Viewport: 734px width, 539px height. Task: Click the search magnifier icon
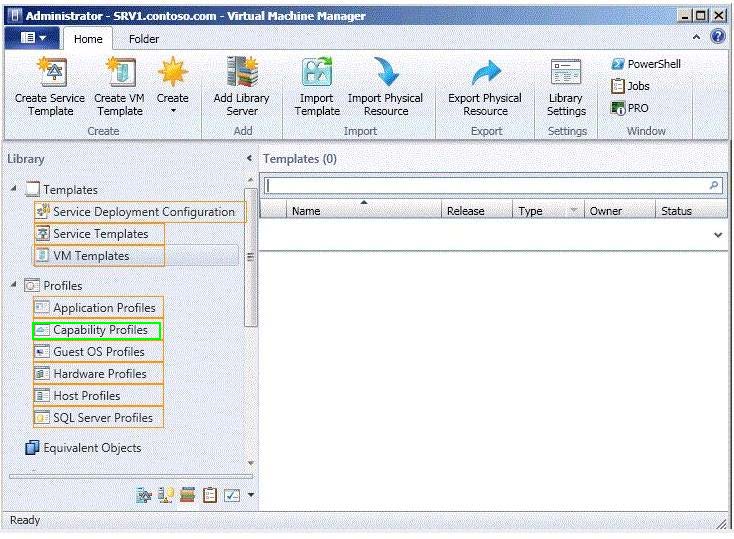point(714,185)
